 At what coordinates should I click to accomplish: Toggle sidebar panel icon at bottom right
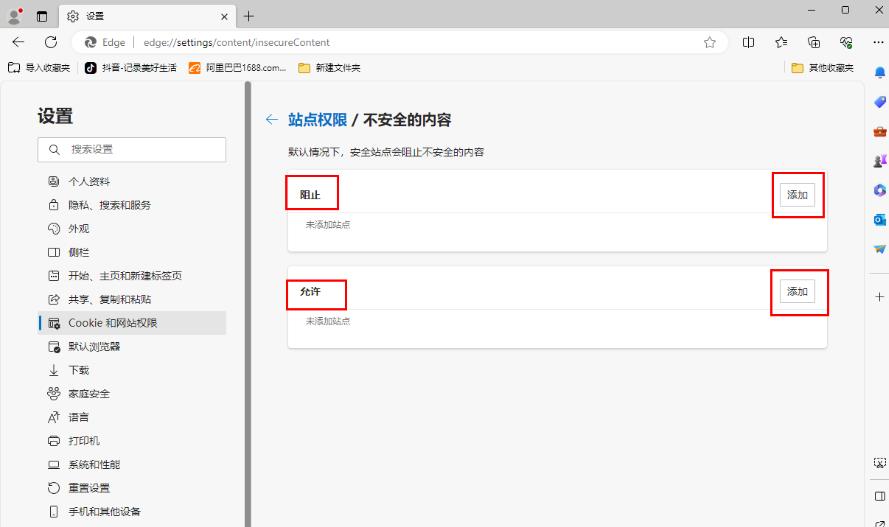(879, 496)
